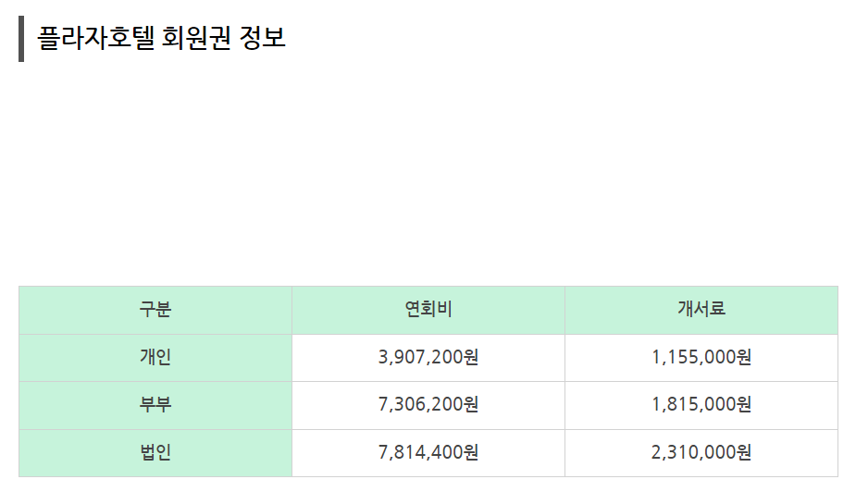
Task: Click the word 플라자호텔 in the title
Action: [96, 38]
